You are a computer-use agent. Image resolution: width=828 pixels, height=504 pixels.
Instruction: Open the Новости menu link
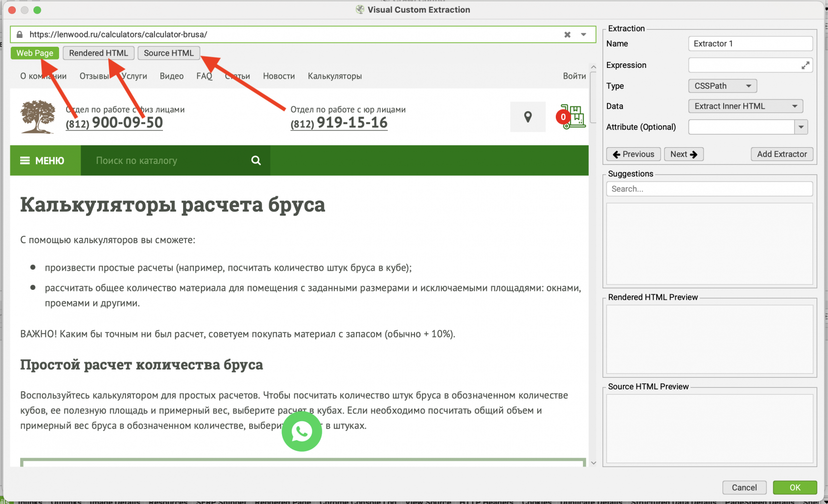pos(279,76)
